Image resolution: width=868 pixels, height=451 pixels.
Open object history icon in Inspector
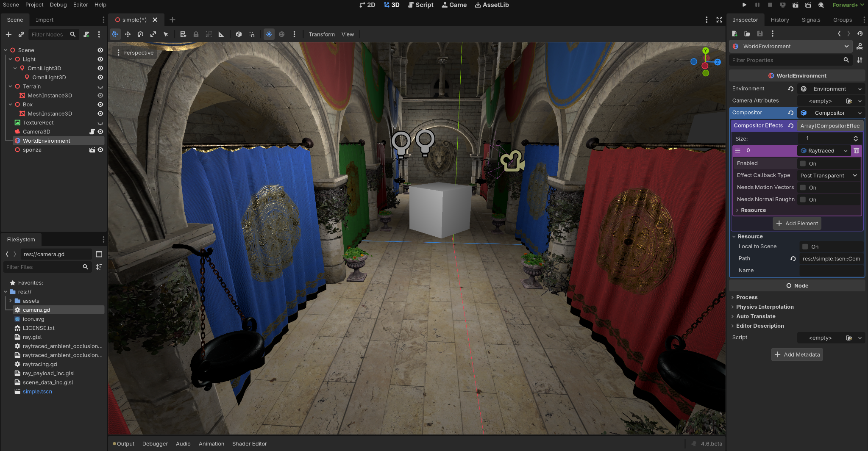[860, 33]
